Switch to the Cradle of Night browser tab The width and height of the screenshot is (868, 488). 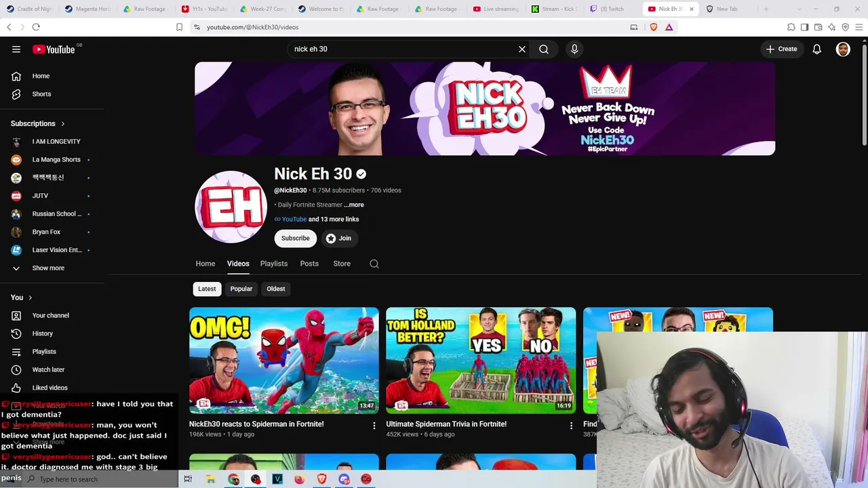[x=30, y=9]
